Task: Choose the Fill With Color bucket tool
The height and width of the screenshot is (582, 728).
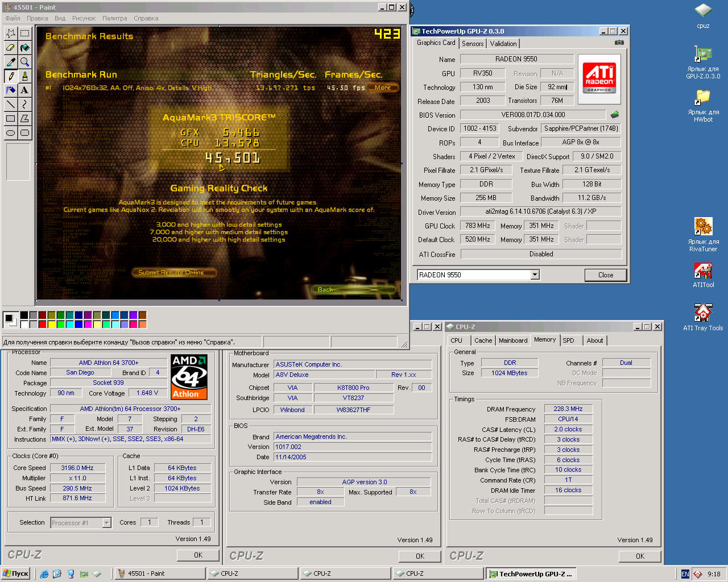Action: 24,48
